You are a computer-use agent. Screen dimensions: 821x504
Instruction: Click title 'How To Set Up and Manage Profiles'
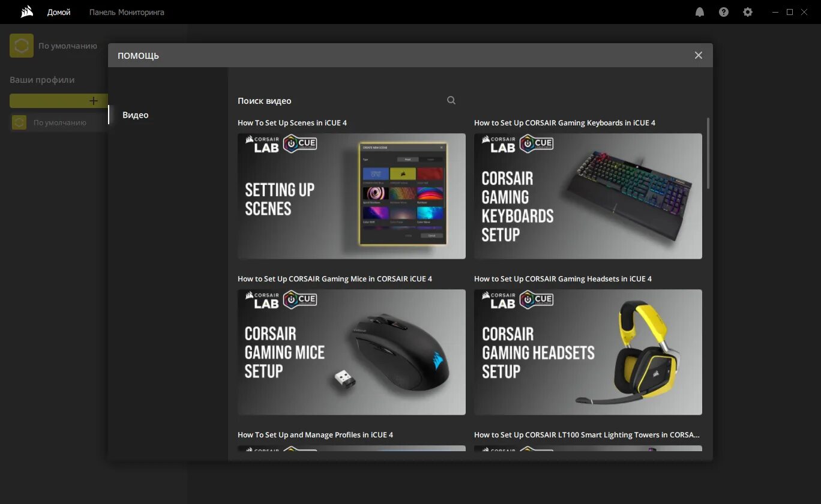[x=316, y=434]
